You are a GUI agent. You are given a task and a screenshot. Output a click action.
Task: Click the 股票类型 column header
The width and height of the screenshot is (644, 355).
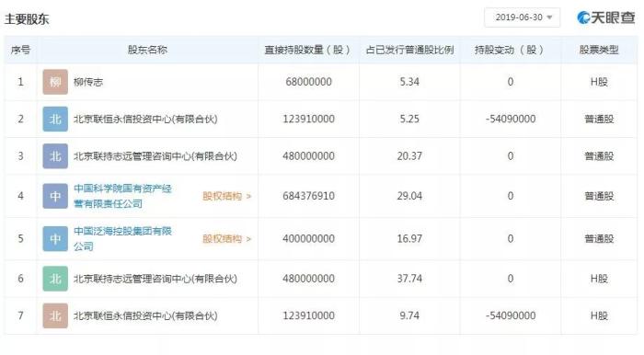[x=599, y=50]
